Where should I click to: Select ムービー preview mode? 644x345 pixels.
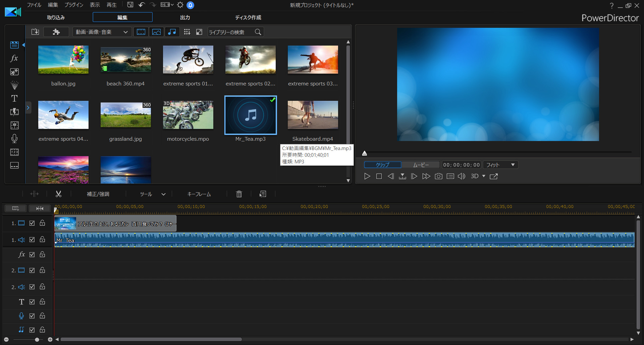pyautogui.click(x=421, y=165)
